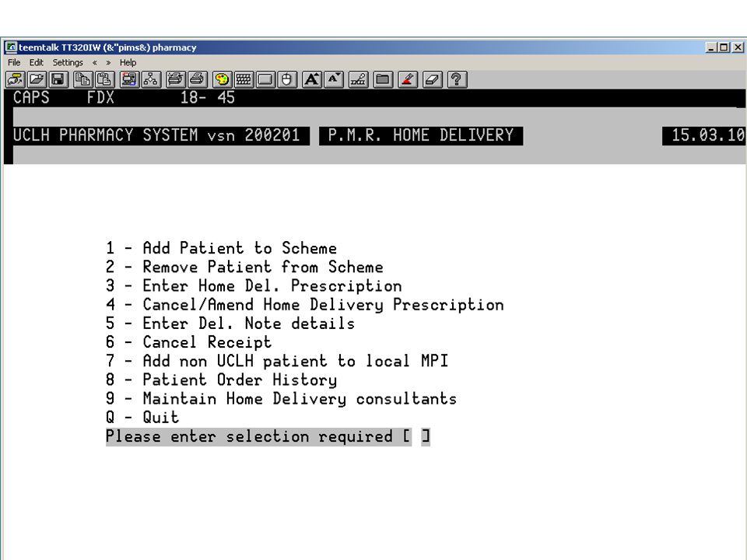Minimize the teemtalk window
This screenshot has height=560, width=747.
click(710, 47)
